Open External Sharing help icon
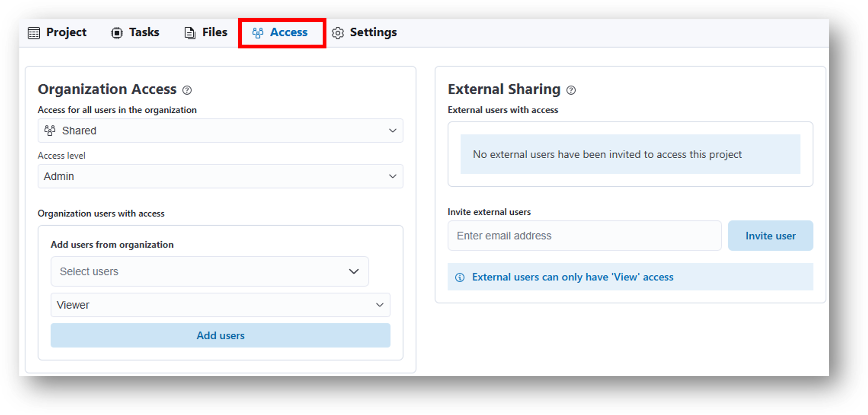This screenshot has height=415, width=868. point(571,90)
